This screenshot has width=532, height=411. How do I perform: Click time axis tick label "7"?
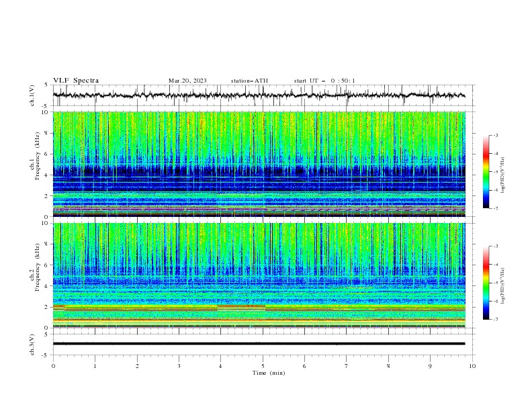pos(347,366)
